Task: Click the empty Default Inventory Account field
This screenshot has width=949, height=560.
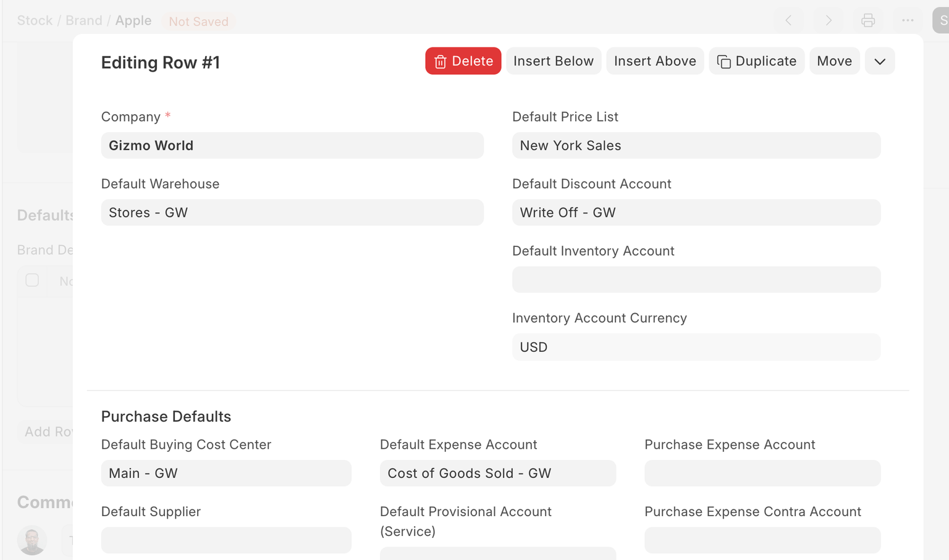Action: coord(696,280)
